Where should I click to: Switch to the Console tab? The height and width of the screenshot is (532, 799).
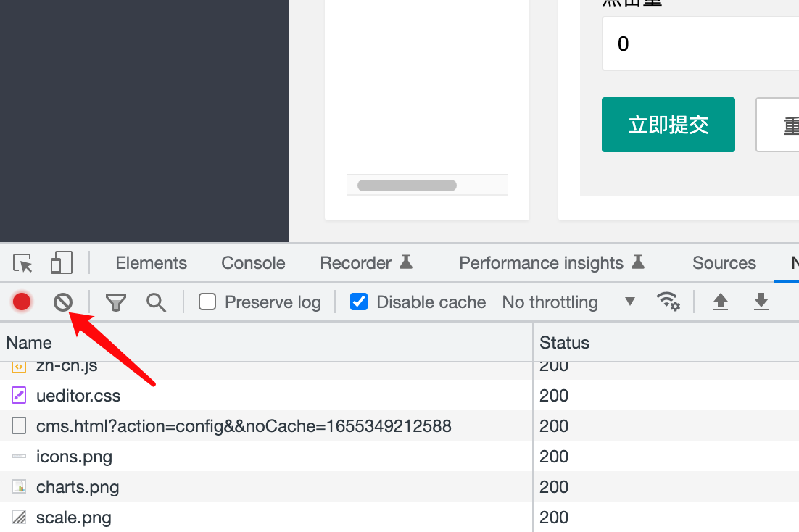point(253,263)
